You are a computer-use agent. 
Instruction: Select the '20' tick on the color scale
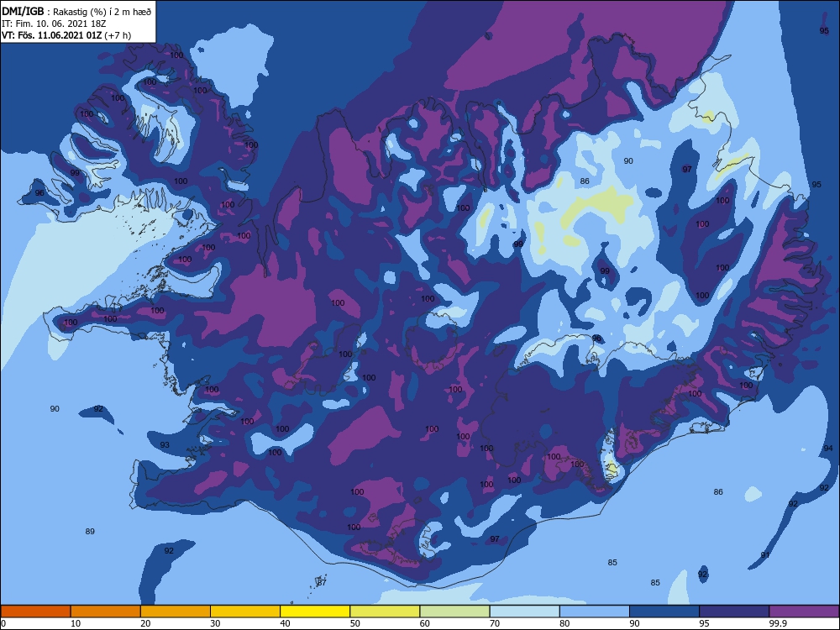coord(145,623)
